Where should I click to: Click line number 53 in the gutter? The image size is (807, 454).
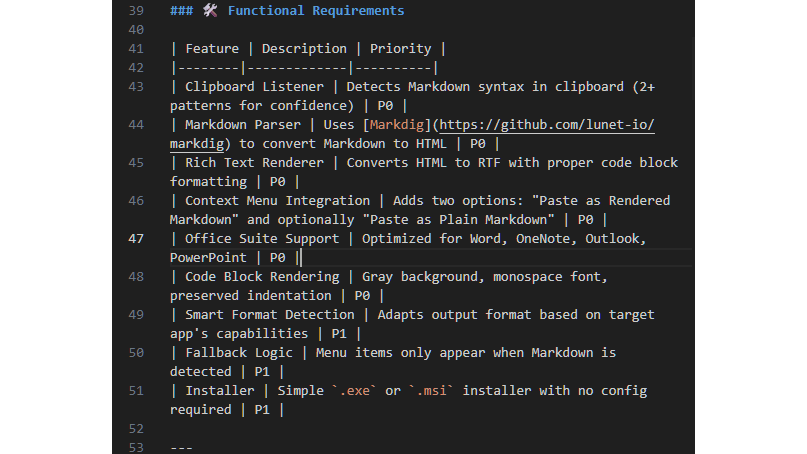[137, 447]
